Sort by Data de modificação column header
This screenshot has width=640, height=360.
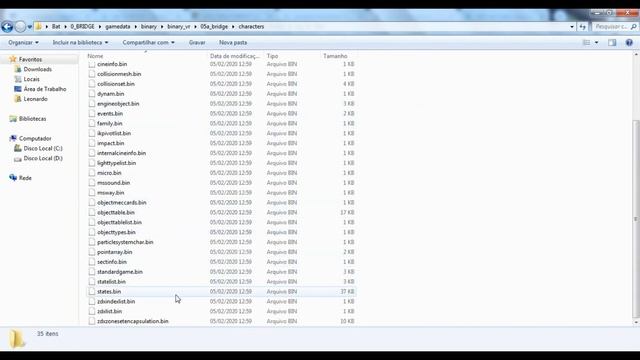click(x=235, y=56)
